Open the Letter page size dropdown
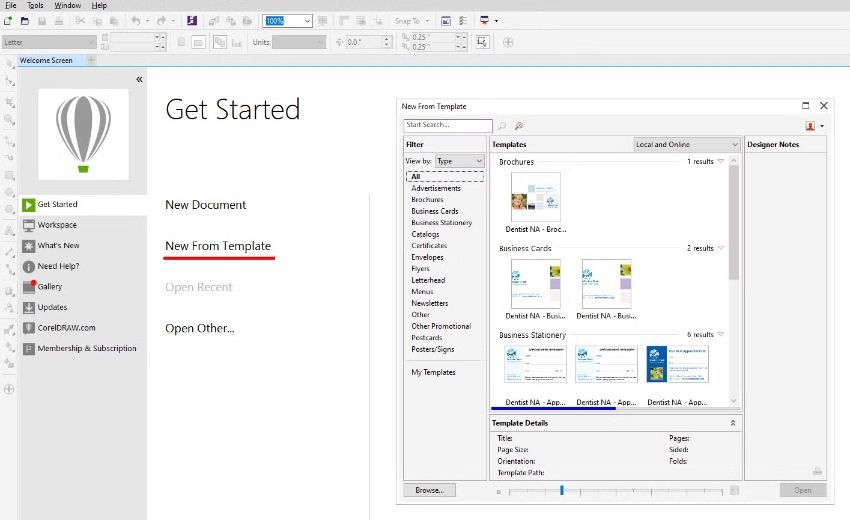The height and width of the screenshot is (520, 850). 49,42
